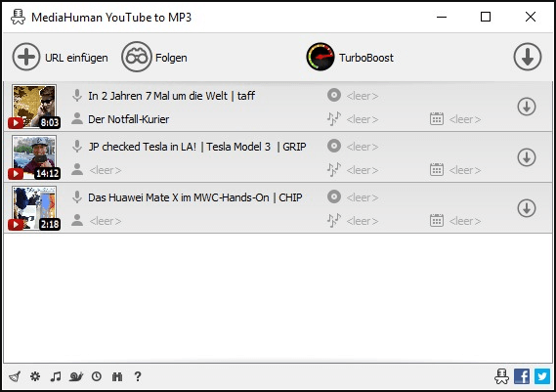556x392 pixels.
Task: Download the 'Das Huawei Mate X' track
Action: click(x=527, y=208)
